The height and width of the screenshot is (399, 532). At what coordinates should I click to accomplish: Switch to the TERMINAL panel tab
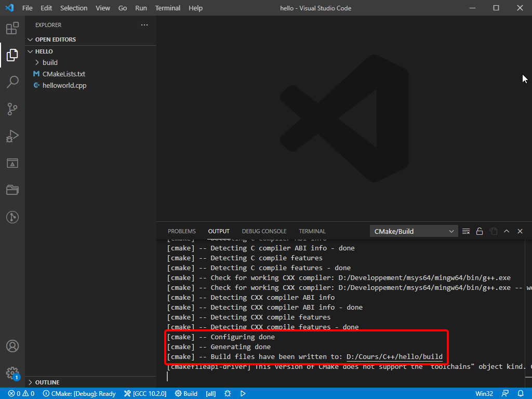312,231
